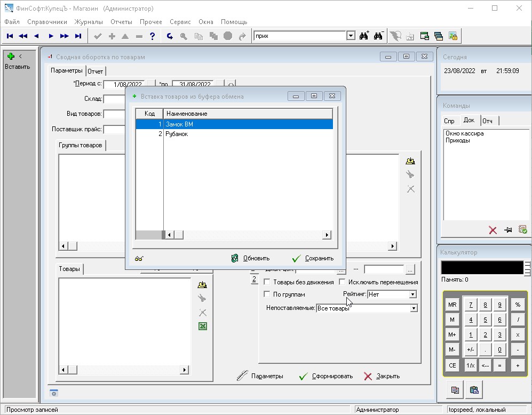
Task: Click the red X delete icon in Команды
Action: (x=493, y=230)
